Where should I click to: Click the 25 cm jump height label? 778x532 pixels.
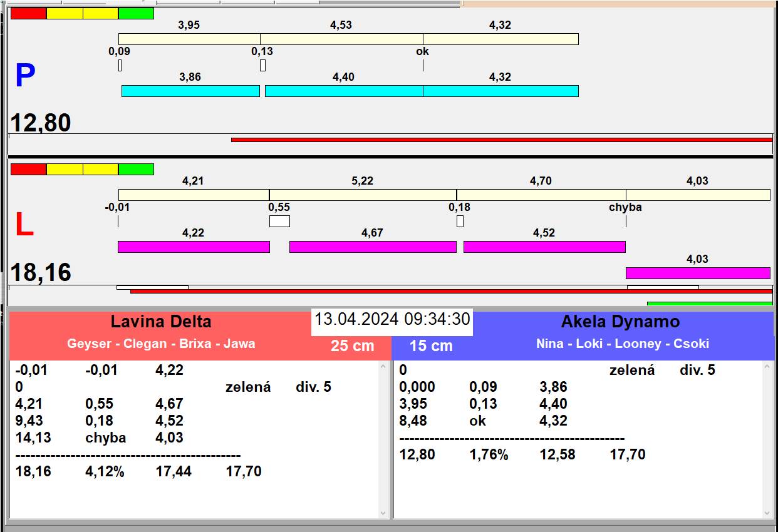click(352, 345)
